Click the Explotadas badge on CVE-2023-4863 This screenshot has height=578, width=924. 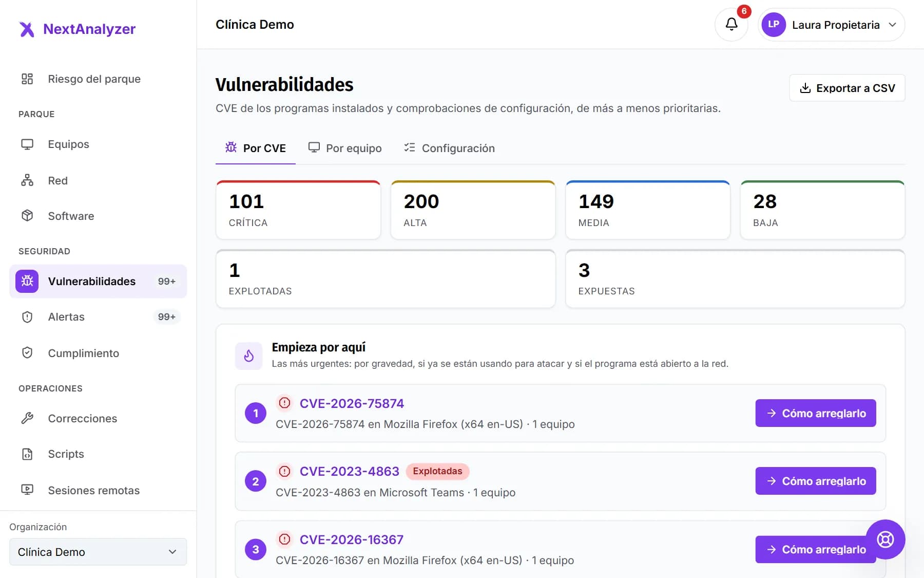pos(437,471)
